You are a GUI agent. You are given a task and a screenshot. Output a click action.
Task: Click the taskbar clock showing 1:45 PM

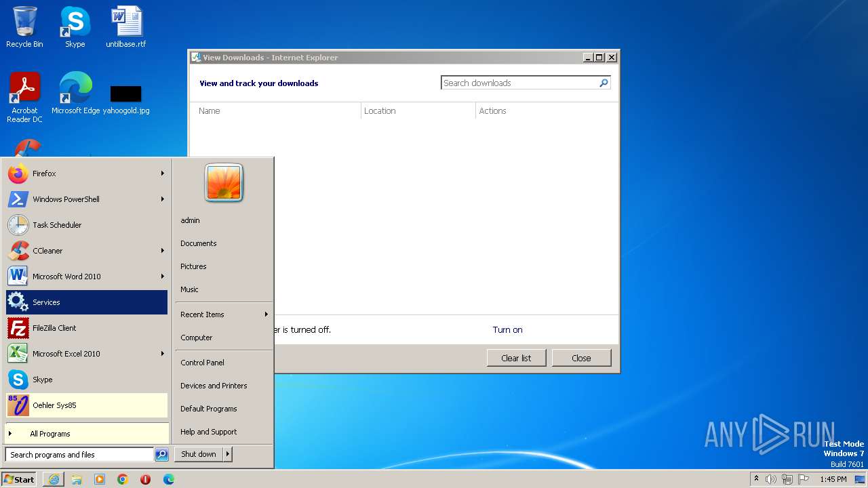(833, 479)
